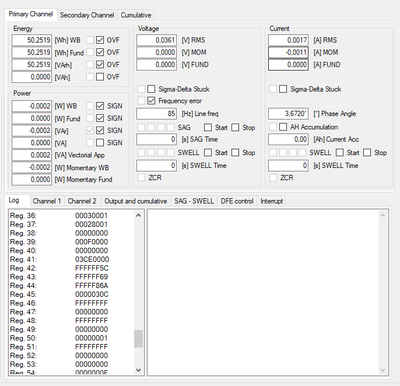Click the Voltage [s] SWELL Time field

[156, 165]
